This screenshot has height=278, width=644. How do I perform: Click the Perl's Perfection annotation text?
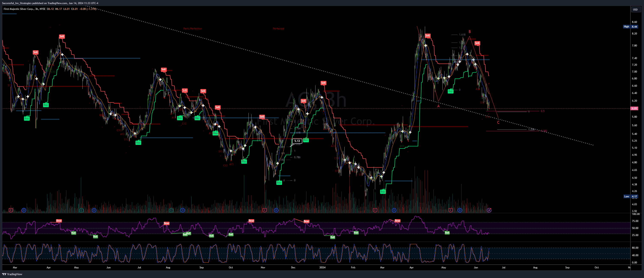pyautogui.click(x=193, y=29)
